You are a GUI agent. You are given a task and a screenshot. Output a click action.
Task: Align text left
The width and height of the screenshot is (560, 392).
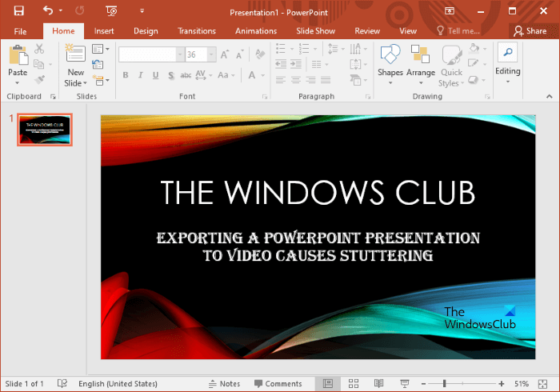(x=281, y=80)
